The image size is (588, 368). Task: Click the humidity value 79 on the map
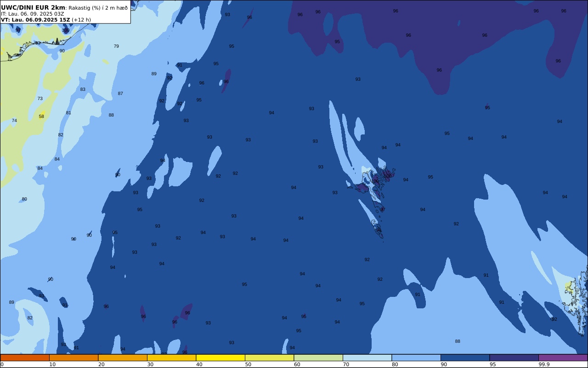tap(116, 46)
